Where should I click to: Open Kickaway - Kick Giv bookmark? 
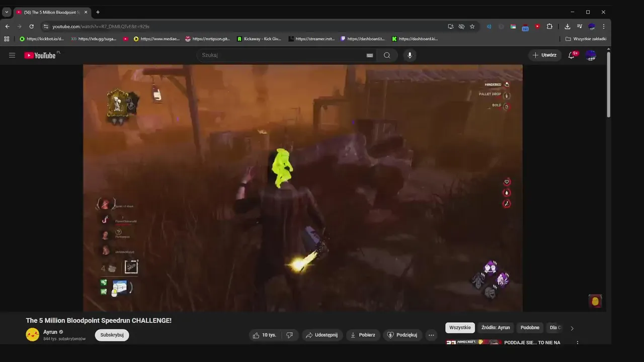click(x=259, y=39)
